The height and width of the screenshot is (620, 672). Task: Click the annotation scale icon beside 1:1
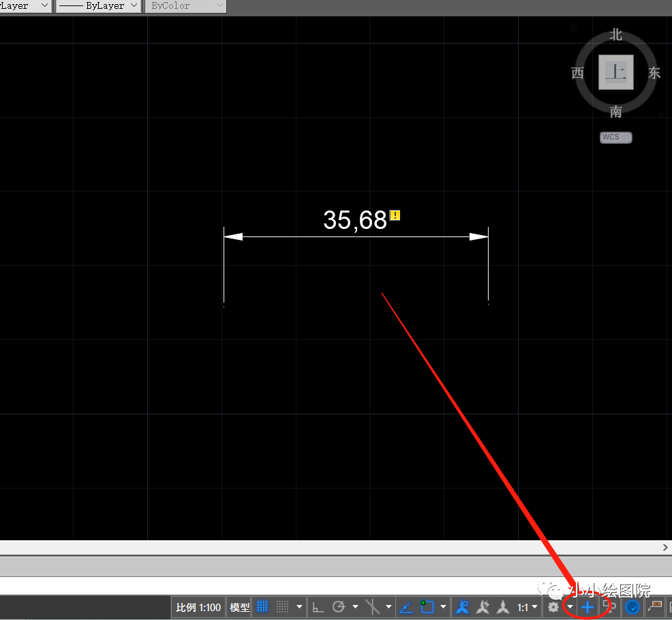click(x=503, y=607)
